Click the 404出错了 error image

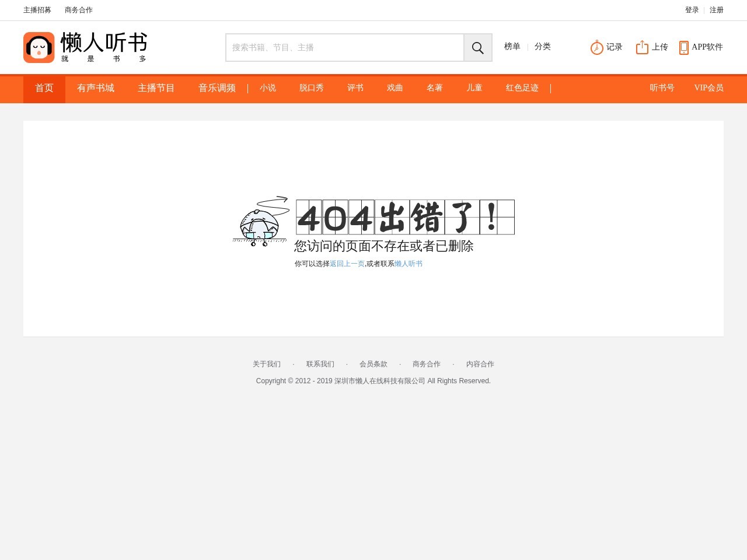pos(405,217)
